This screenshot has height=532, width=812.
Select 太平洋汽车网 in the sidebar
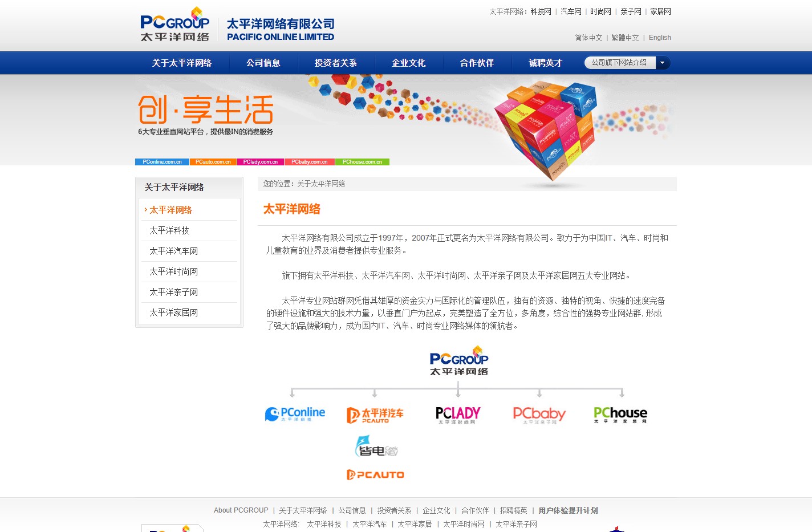[x=173, y=251]
